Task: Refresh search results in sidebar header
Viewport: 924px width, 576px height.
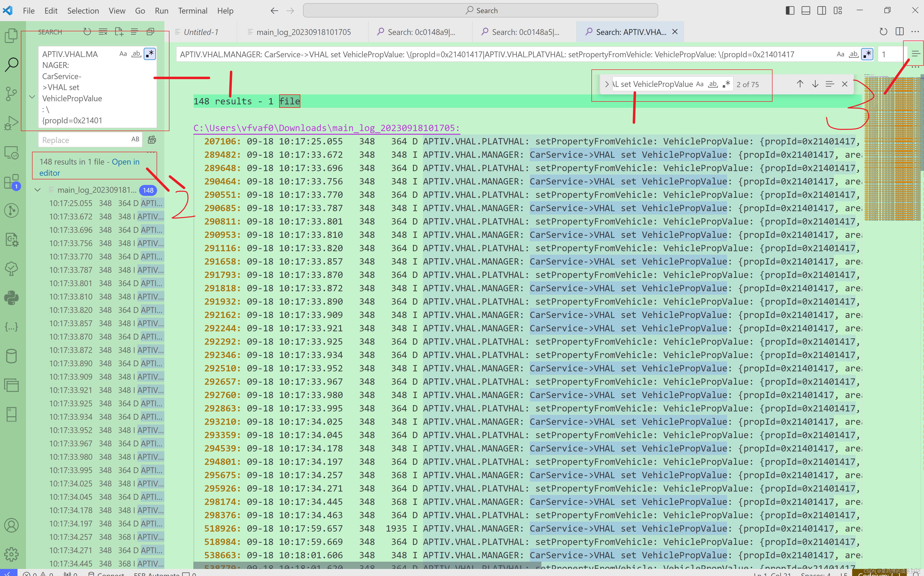Action: point(87,32)
